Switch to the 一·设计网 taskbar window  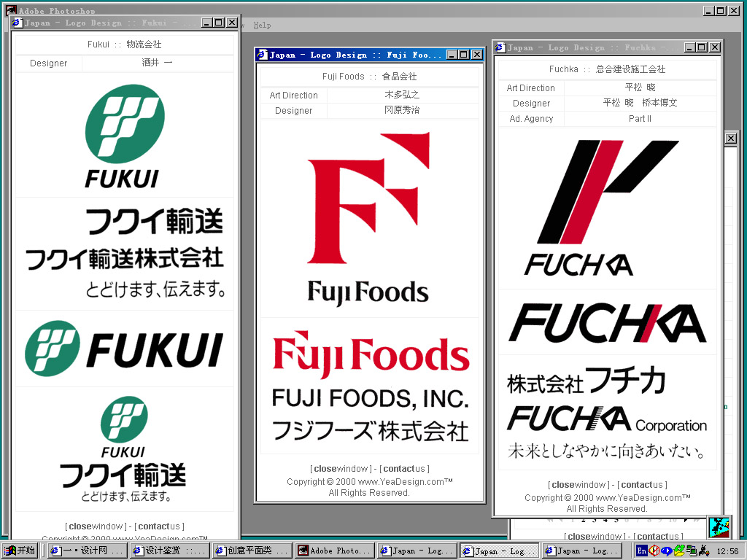[x=88, y=551]
